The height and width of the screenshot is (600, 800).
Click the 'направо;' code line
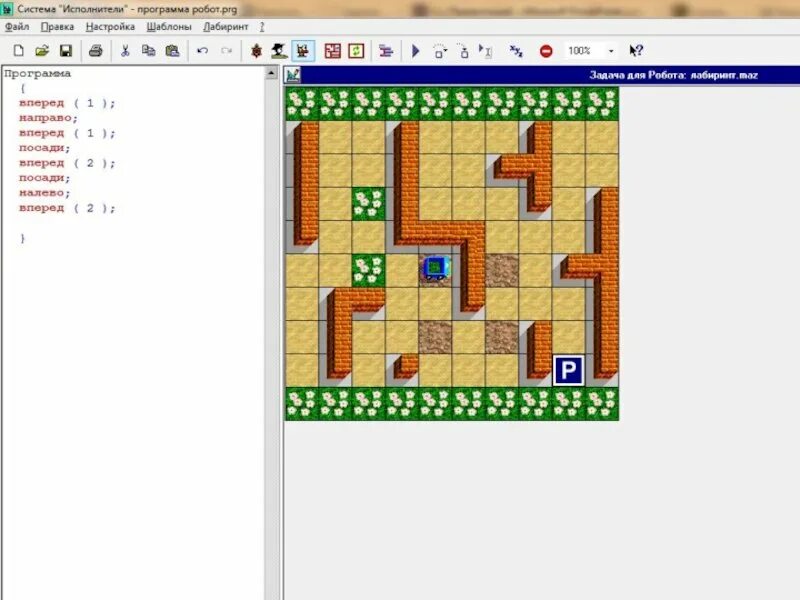(48, 118)
